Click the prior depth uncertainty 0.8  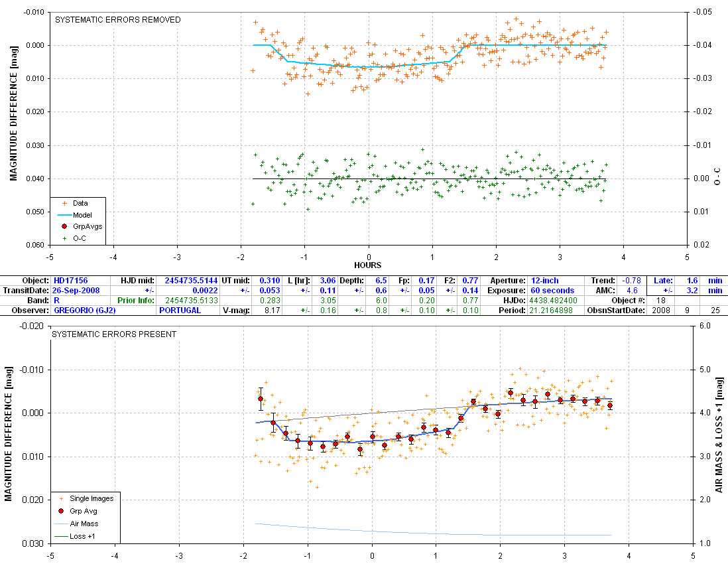coord(381,311)
